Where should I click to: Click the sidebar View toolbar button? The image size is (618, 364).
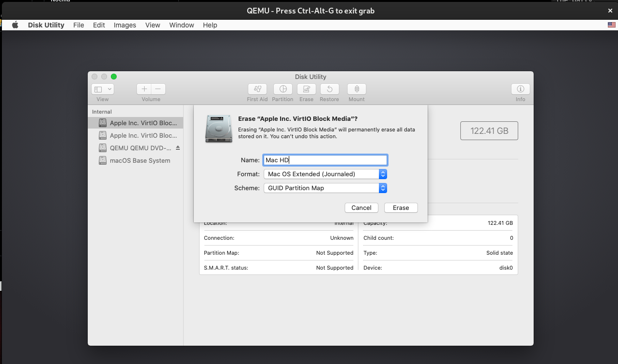click(103, 89)
